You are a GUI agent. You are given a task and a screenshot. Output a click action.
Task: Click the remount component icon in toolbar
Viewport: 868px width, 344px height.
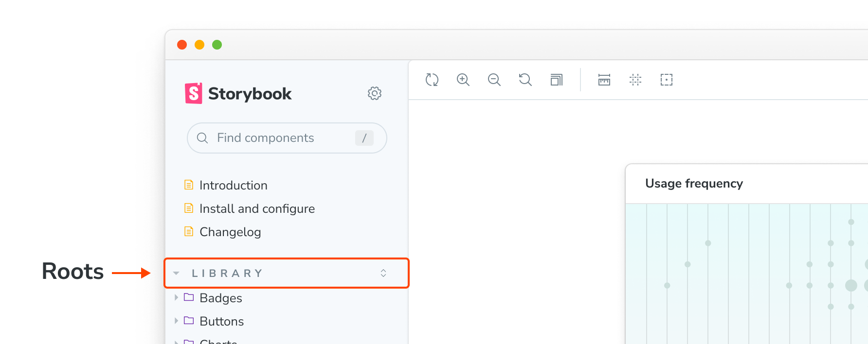click(x=432, y=80)
